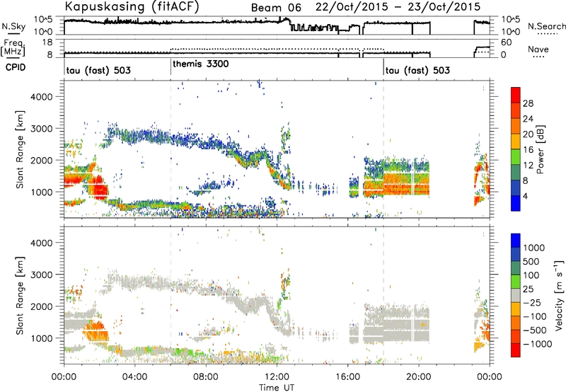566x392 pixels.
Task: Click the CPID row label
Action: [16, 67]
